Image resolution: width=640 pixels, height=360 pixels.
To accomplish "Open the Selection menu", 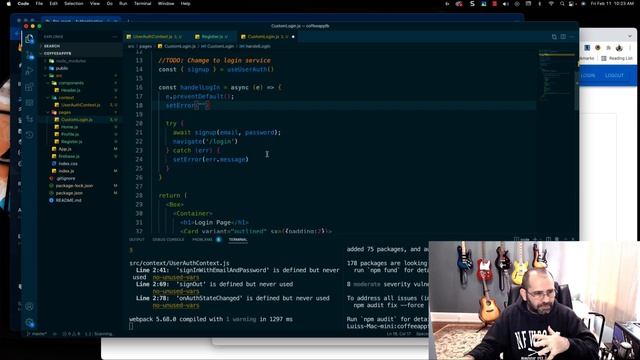I will coord(74,4).
